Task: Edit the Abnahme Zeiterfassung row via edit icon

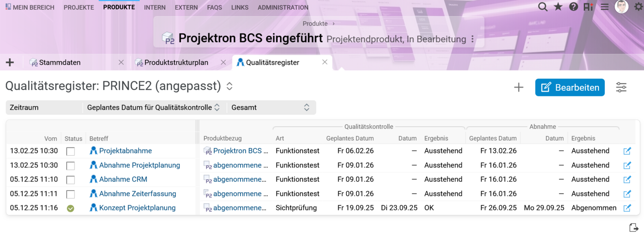Action: pyautogui.click(x=627, y=194)
